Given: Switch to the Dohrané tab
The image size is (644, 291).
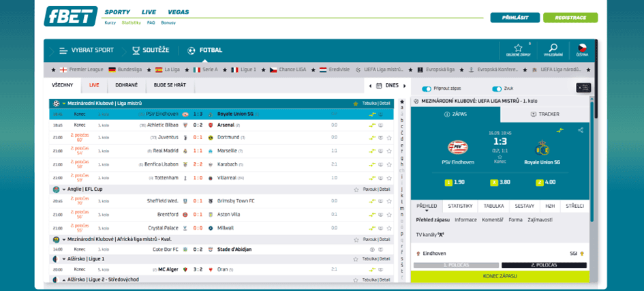Looking at the screenshot, I should click(128, 85).
